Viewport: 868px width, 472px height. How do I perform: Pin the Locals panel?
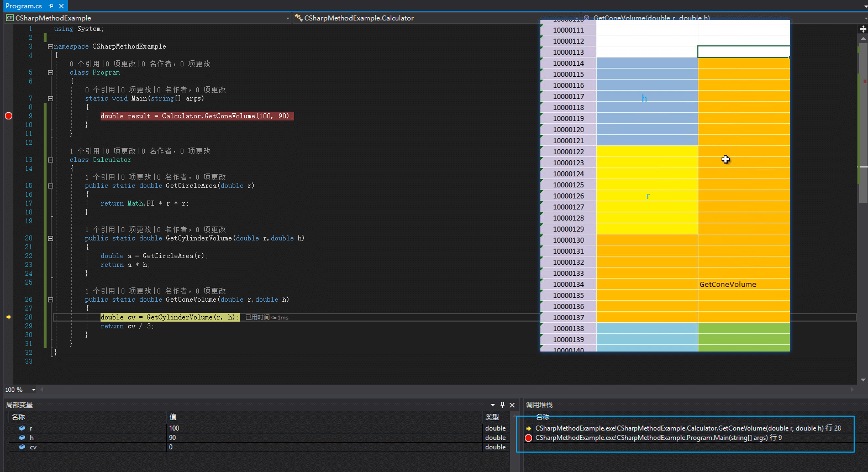coord(502,405)
